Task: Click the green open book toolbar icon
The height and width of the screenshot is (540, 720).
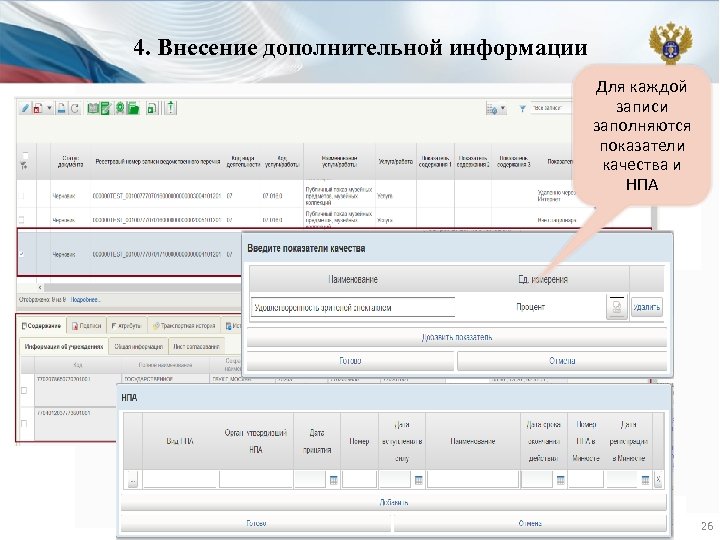Action: click(93, 108)
